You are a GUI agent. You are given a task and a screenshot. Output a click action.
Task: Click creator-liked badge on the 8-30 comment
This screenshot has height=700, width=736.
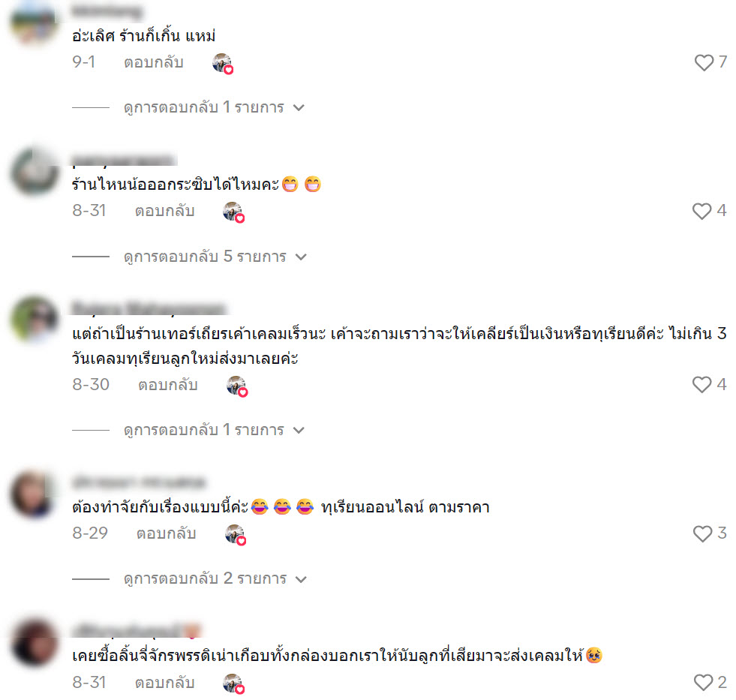tap(237, 386)
